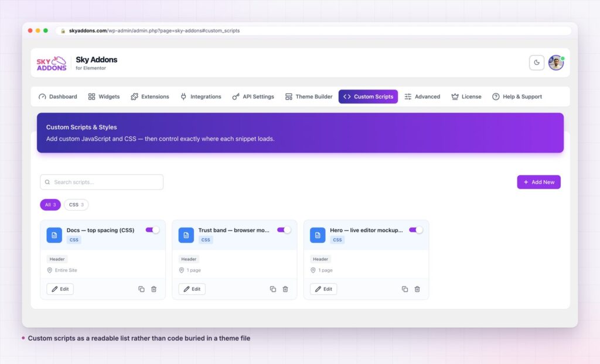Duplicate the Docs — top spacing script
The height and width of the screenshot is (364, 600).
[142, 289]
